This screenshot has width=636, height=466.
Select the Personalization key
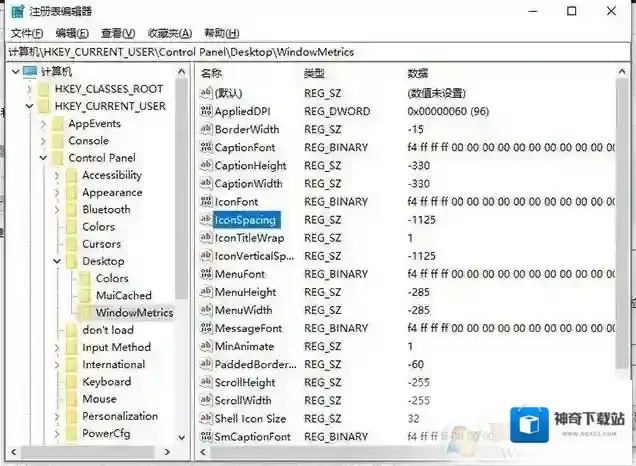pos(120,416)
